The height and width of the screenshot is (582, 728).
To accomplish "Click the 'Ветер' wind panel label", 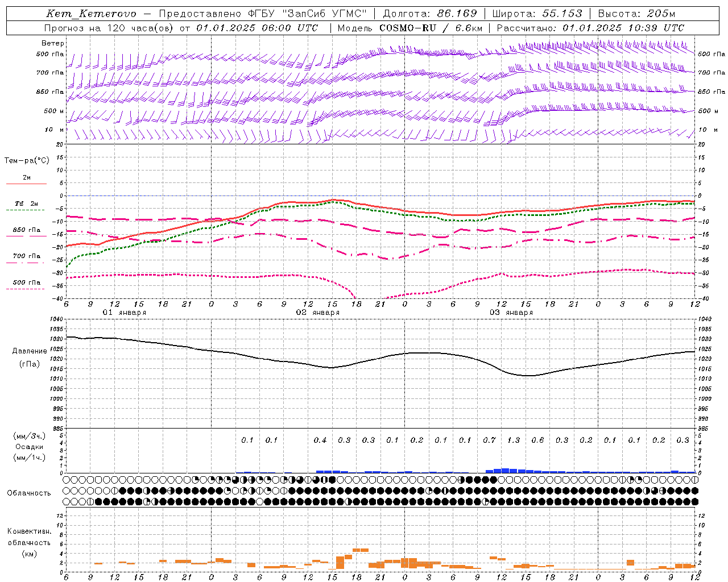I will click(53, 43).
